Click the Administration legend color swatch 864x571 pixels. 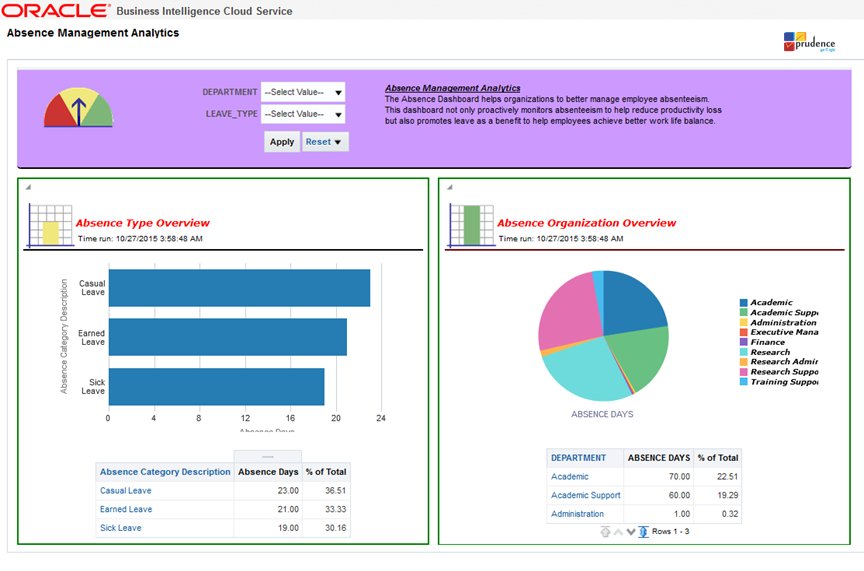tap(743, 322)
